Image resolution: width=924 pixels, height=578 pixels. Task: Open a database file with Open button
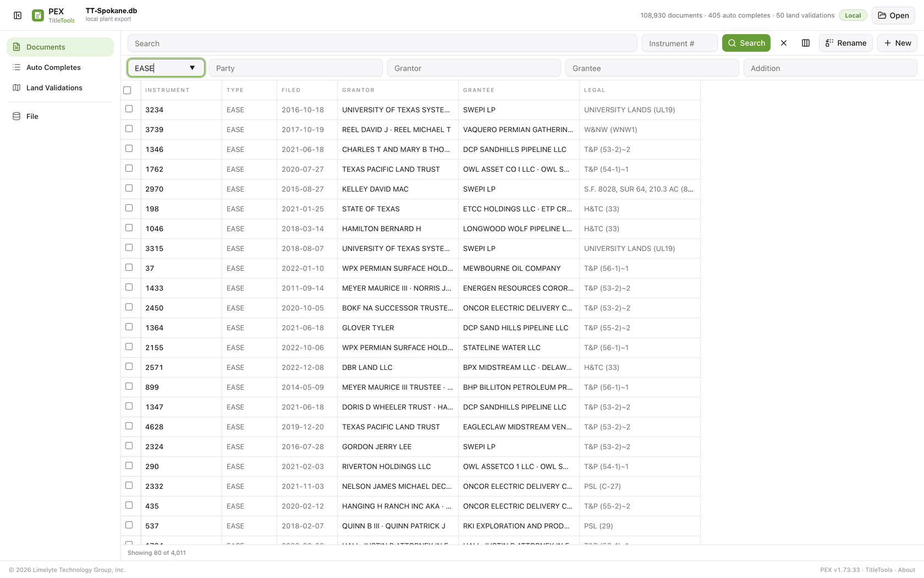(x=893, y=15)
